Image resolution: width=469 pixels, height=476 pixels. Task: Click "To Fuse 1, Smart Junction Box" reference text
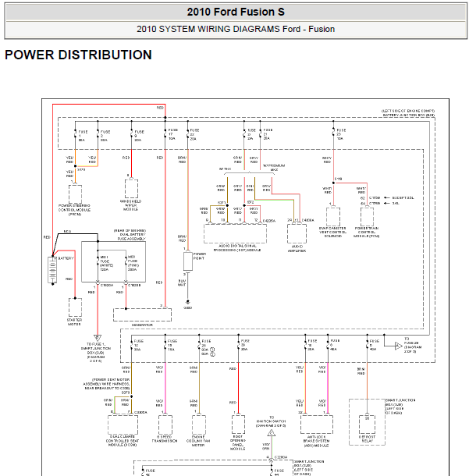click(x=96, y=353)
